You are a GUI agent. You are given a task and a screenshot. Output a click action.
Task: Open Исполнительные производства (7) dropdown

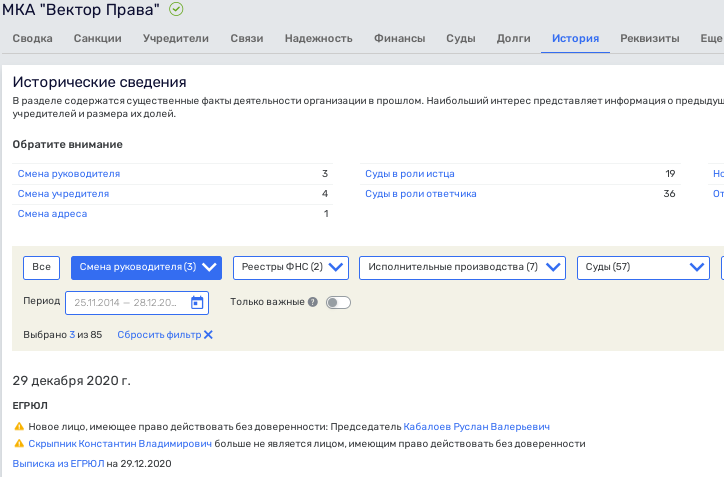pyautogui.click(x=462, y=268)
